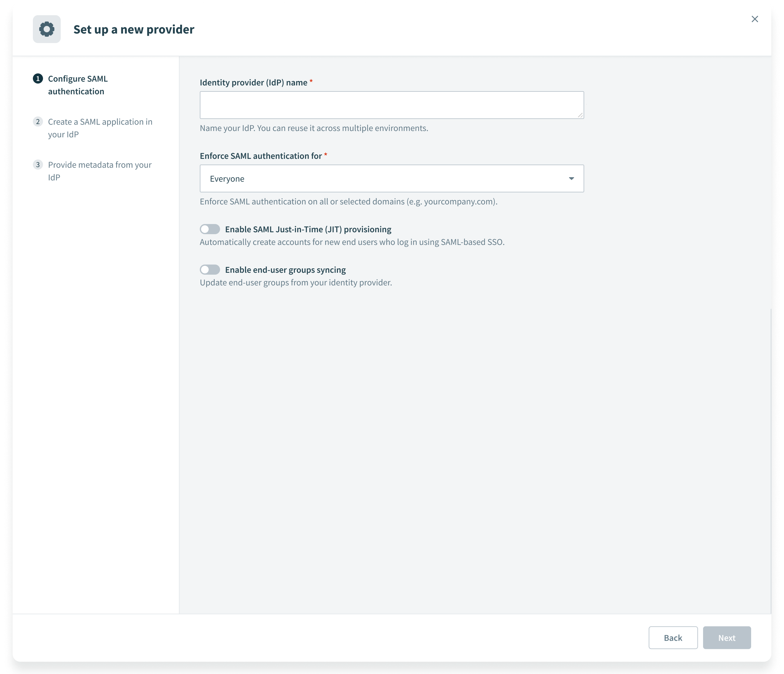Screen dimensions: 784x674
Task: Click inside the Identity provider (IdP) name field
Action: (391, 104)
